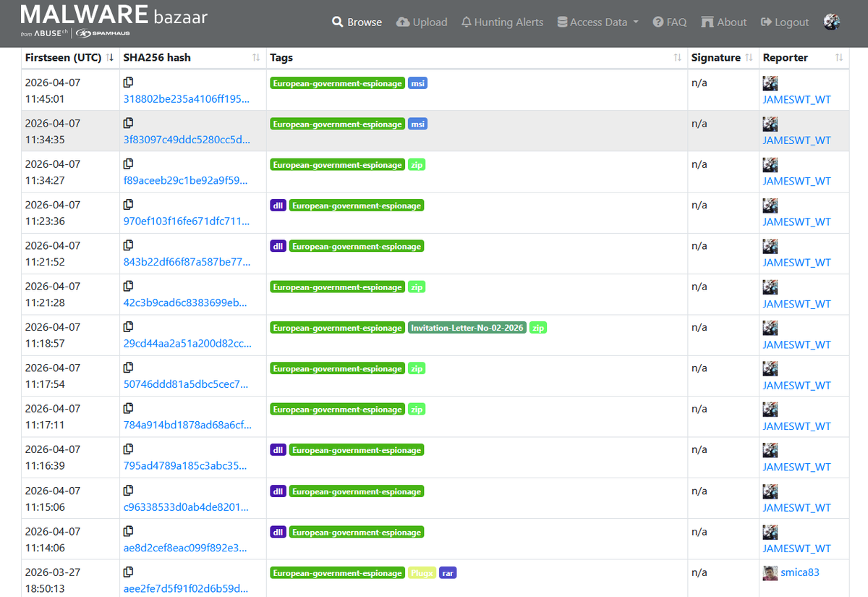This screenshot has width=868, height=597.
Task: Sort by the Reporter column arrows
Action: (838, 57)
